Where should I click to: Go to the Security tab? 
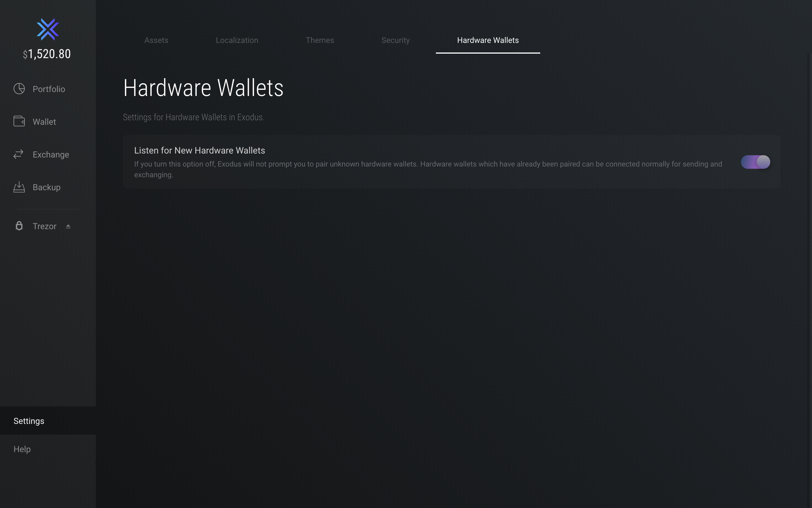pyautogui.click(x=396, y=40)
